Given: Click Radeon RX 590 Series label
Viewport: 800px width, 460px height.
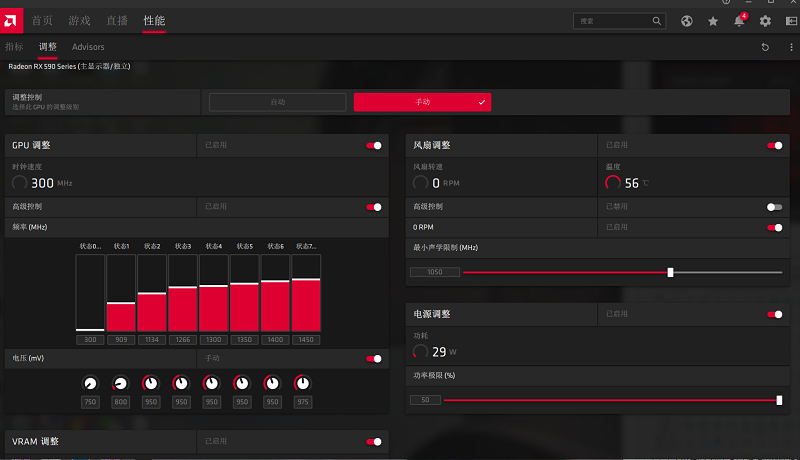Looking at the screenshot, I should [x=69, y=66].
